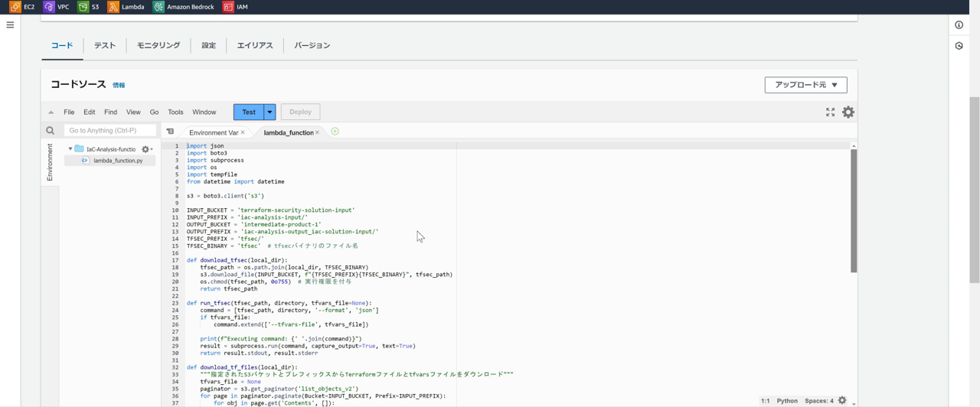Toggle fullscreen editor mode
The image size is (980, 407).
coord(830,112)
